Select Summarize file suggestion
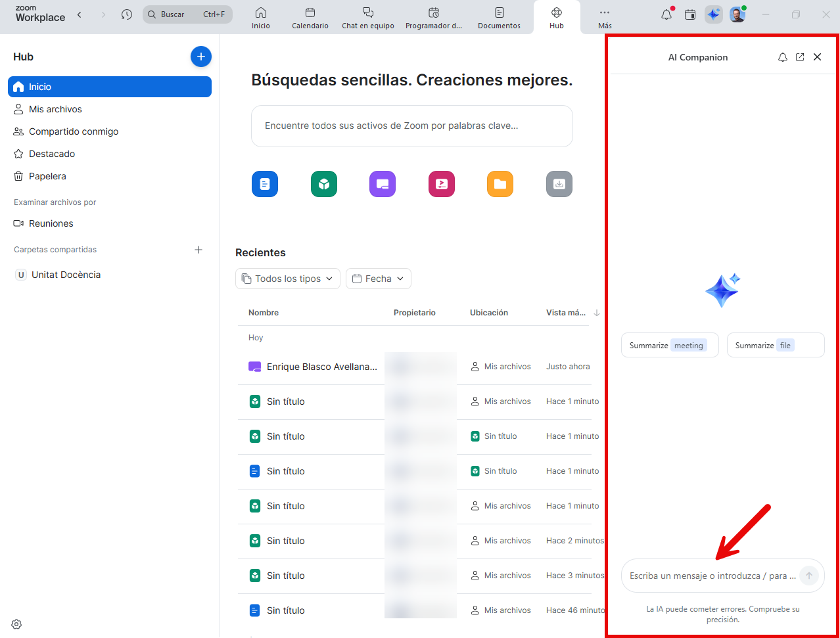Image resolution: width=840 pixels, height=638 pixels. coord(775,346)
